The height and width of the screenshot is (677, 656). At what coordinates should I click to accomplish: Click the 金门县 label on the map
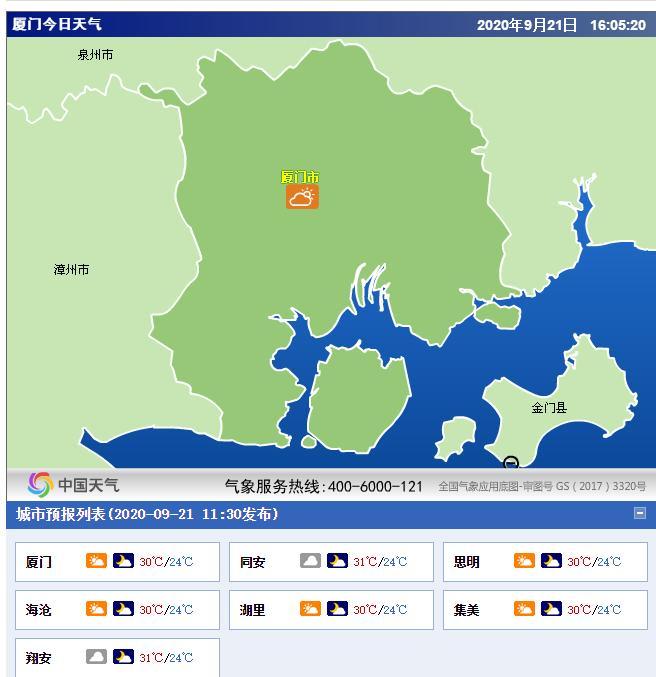pyautogui.click(x=549, y=408)
